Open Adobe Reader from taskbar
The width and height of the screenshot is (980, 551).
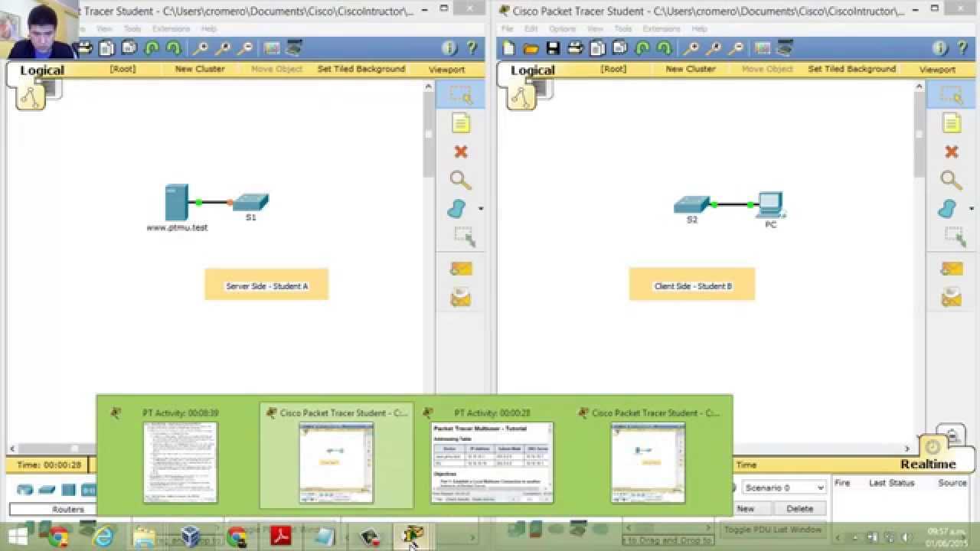[x=280, y=536]
